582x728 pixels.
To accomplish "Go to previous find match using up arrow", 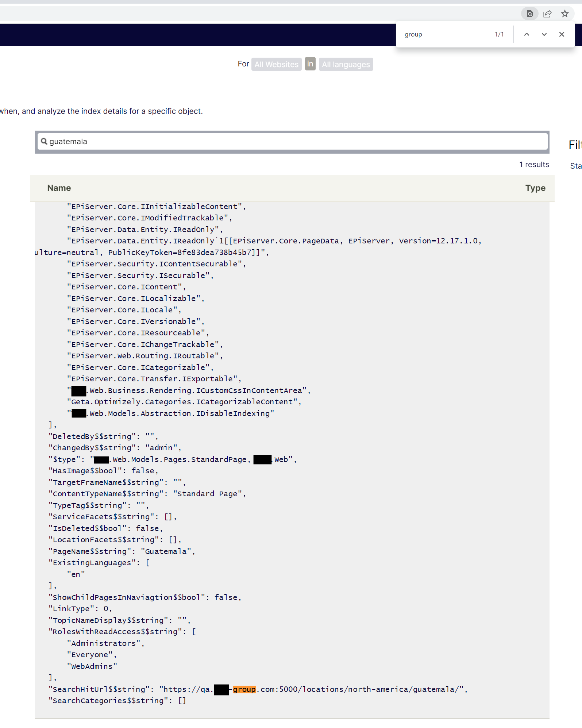I will [x=527, y=34].
